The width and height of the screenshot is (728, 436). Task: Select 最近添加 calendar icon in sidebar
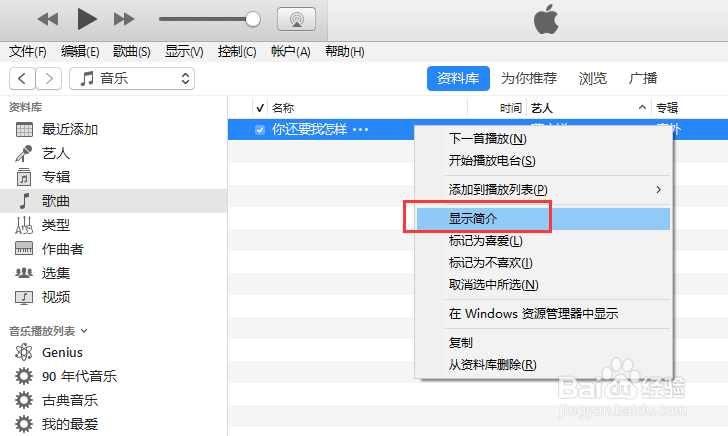24,130
